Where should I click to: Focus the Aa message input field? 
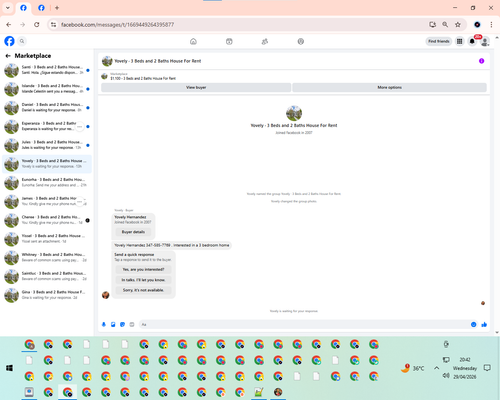[304, 325]
